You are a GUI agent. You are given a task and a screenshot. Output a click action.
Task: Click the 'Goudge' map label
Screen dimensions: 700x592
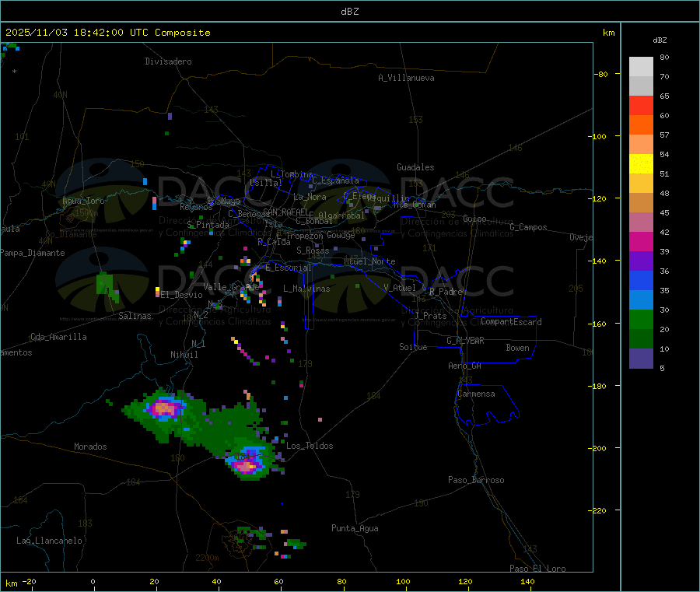pyautogui.click(x=341, y=235)
